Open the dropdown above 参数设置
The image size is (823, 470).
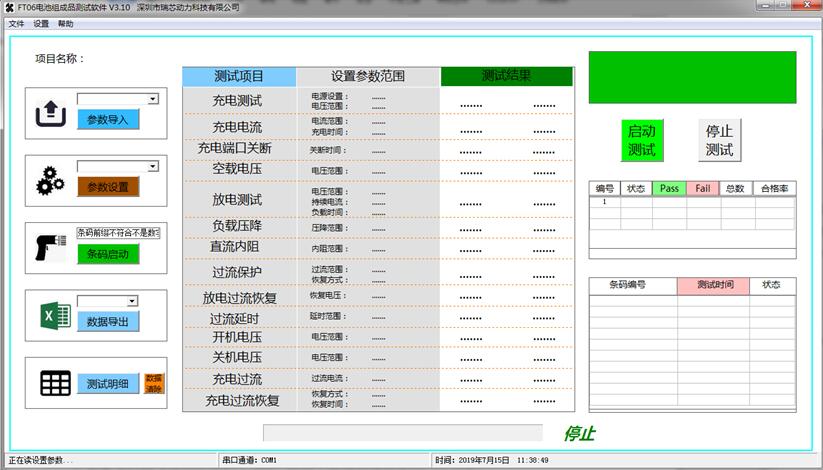tap(153, 166)
